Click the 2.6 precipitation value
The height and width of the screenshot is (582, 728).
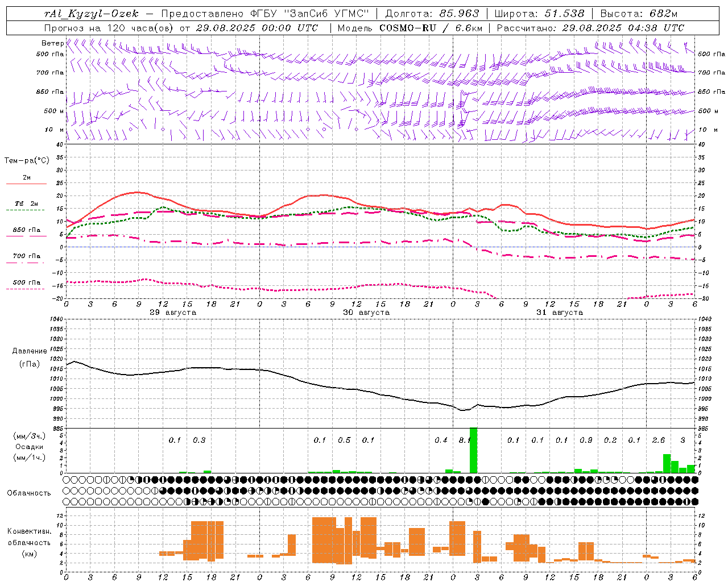click(659, 440)
